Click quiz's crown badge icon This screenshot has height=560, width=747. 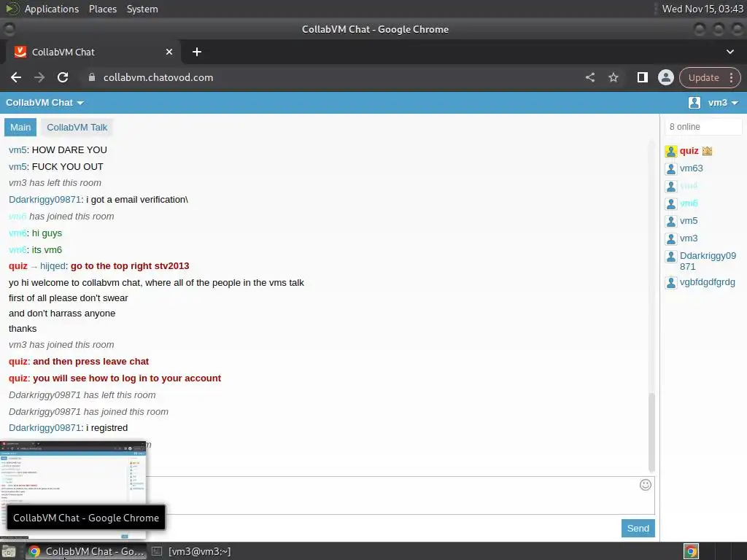pyautogui.click(x=707, y=151)
